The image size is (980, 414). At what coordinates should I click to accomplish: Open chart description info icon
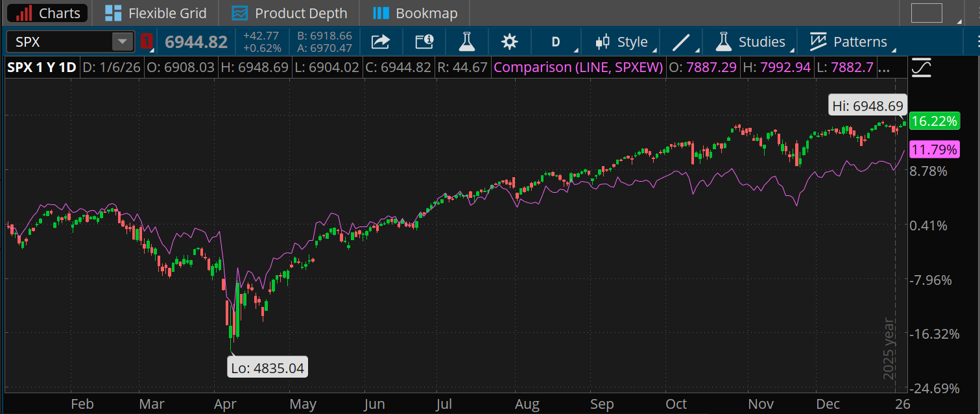pos(424,41)
